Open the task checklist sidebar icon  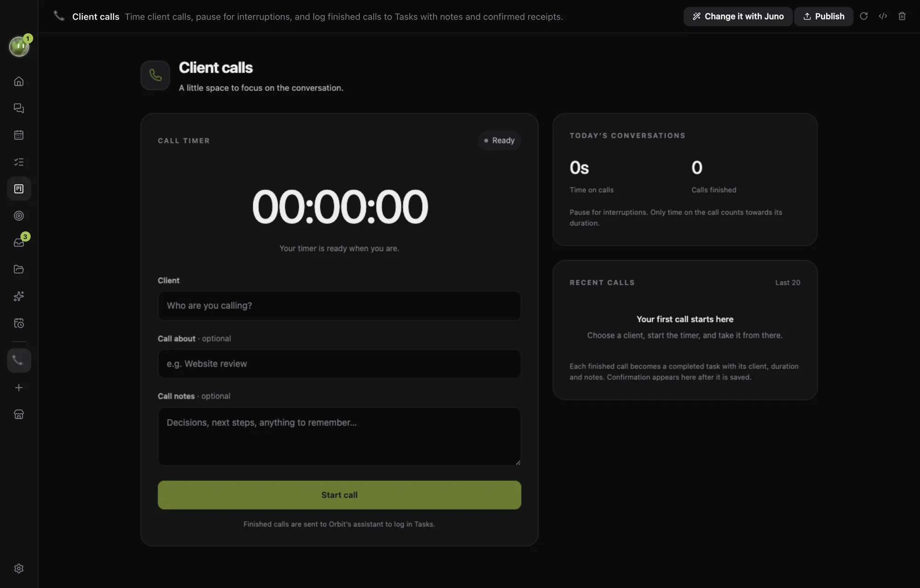click(19, 162)
